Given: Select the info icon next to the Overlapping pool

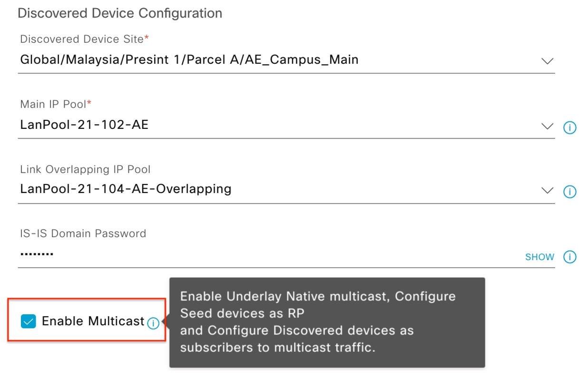Looking at the screenshot, I should pyautogui.click(x=570, y=191).
